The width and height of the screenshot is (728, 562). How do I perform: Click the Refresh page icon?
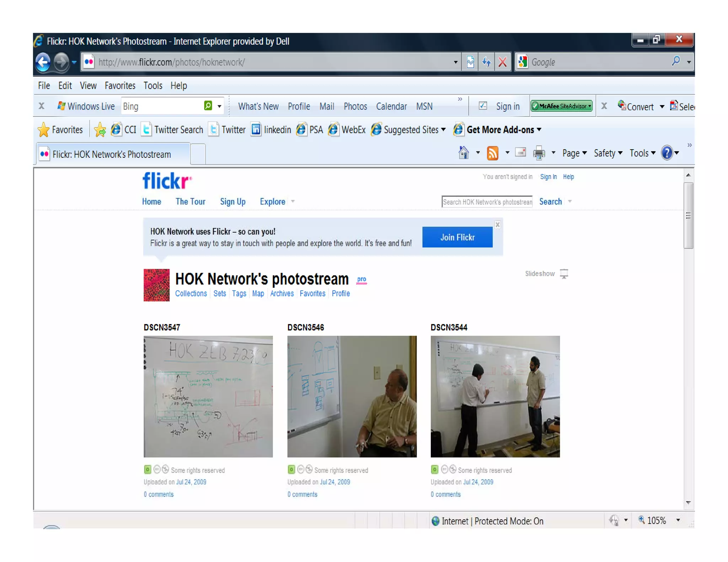486,62
